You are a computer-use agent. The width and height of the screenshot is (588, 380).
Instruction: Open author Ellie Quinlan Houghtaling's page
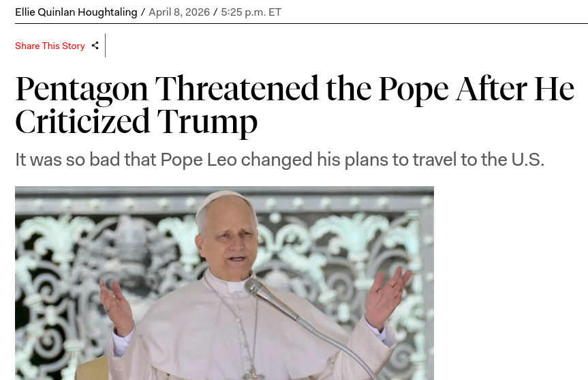coord(76,12)
